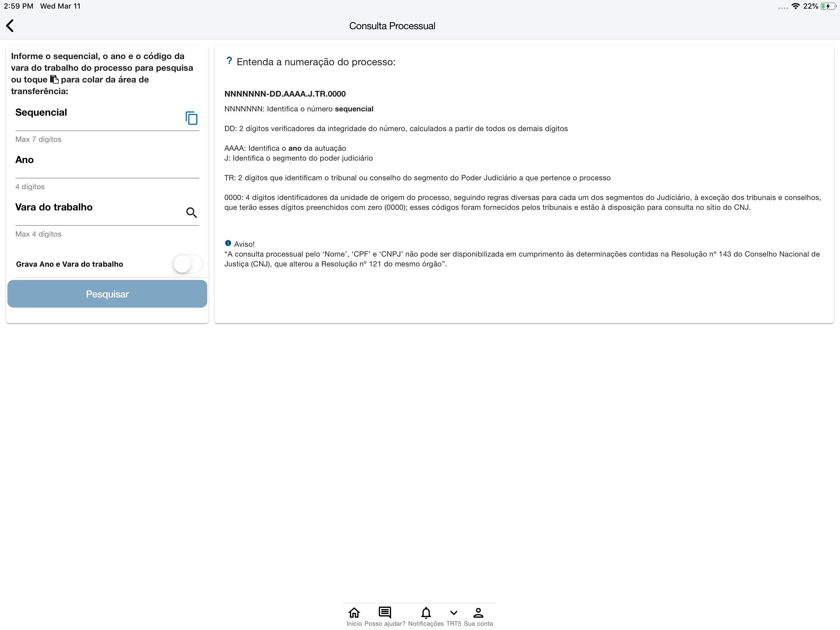Tap the magnifier icon in Vara do trabalho
This screenshot has height=630, width=840.
tap(191, 213)
